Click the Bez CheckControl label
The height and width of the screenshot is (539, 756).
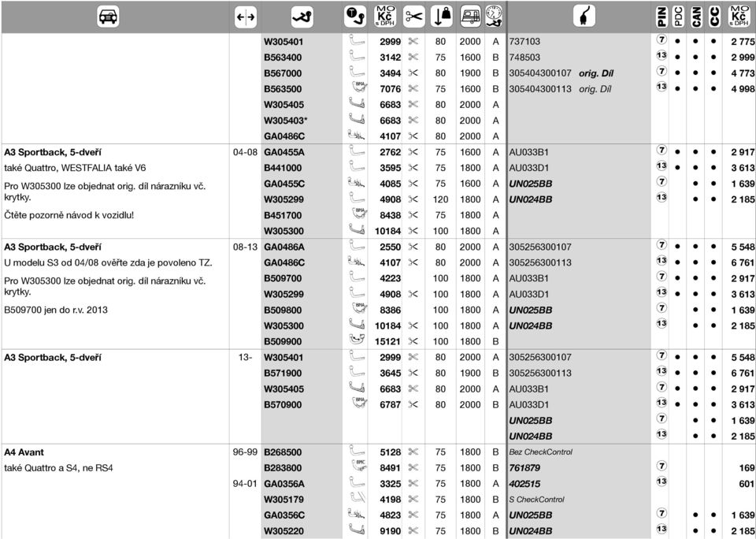[x=540, y=452]
